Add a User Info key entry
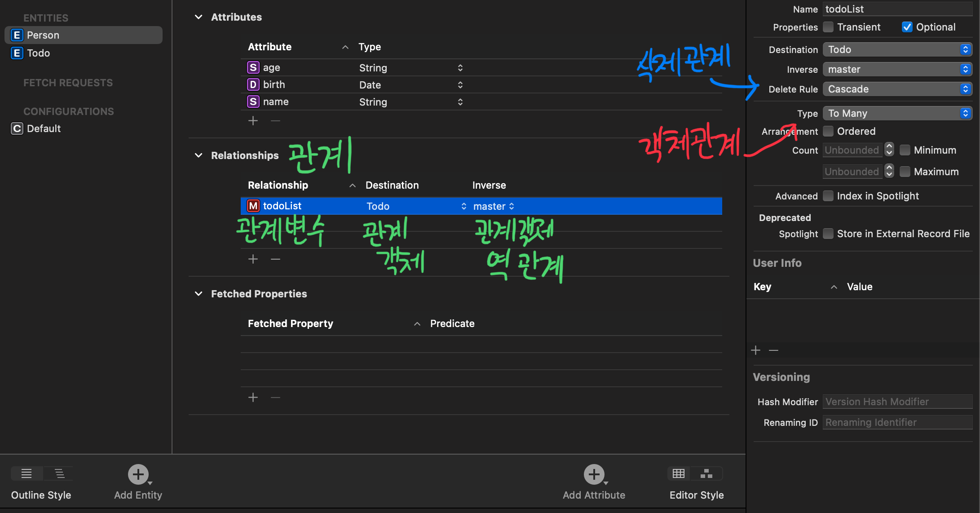Image resolution: width=980 pixels, height=513 pixels. [x=756, y=350]
